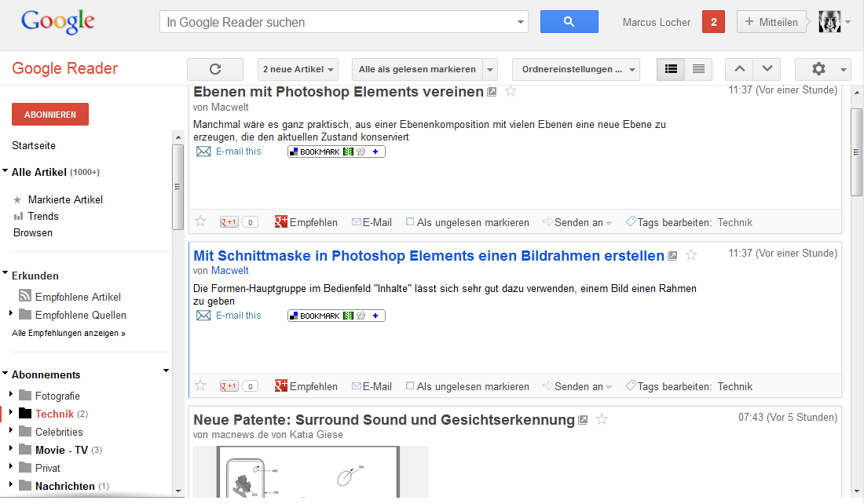
Task: Open the '2 neue Artikel' dropdown
Action: pos(298,69)
